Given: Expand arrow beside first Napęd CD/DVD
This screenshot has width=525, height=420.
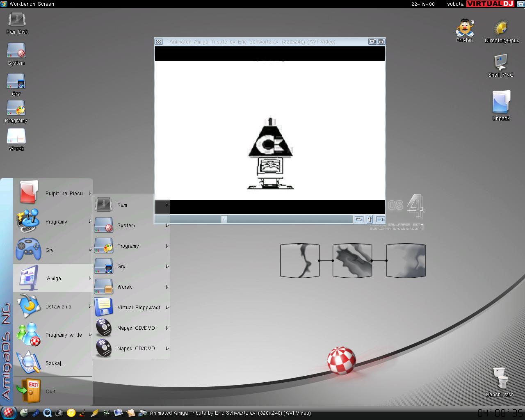Looking at the screenshot, I should tap(167, 328).
